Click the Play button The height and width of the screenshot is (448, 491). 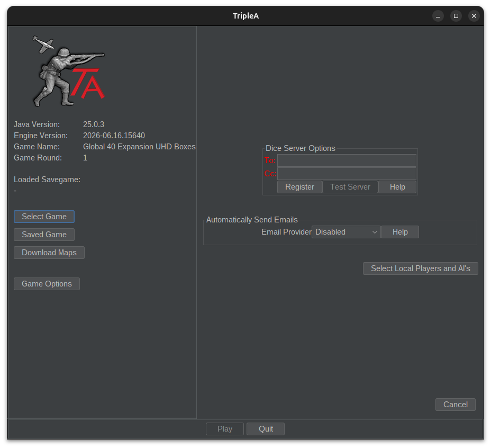click(x=225, y=429)
